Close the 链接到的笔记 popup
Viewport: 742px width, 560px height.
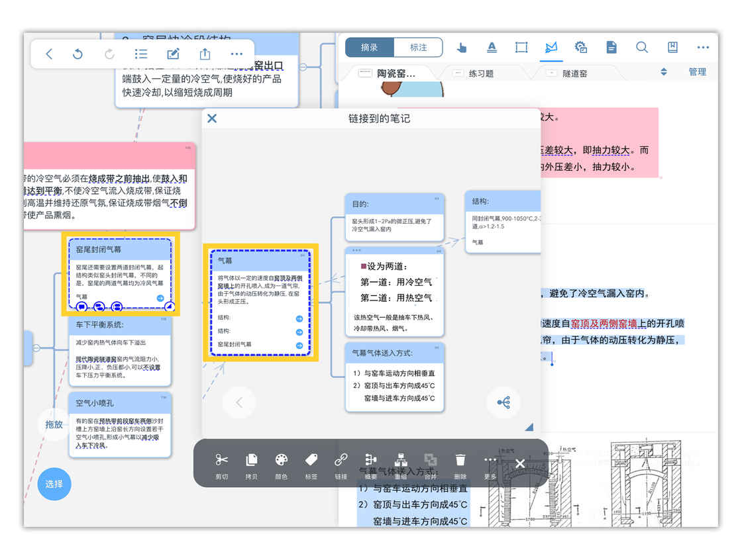click(x=212, y=118)
